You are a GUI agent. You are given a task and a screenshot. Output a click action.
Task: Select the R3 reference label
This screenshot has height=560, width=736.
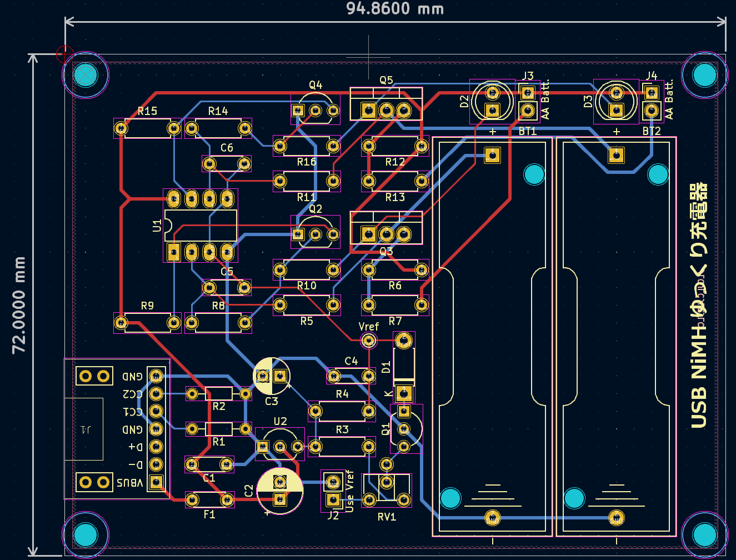pos(342,430)
